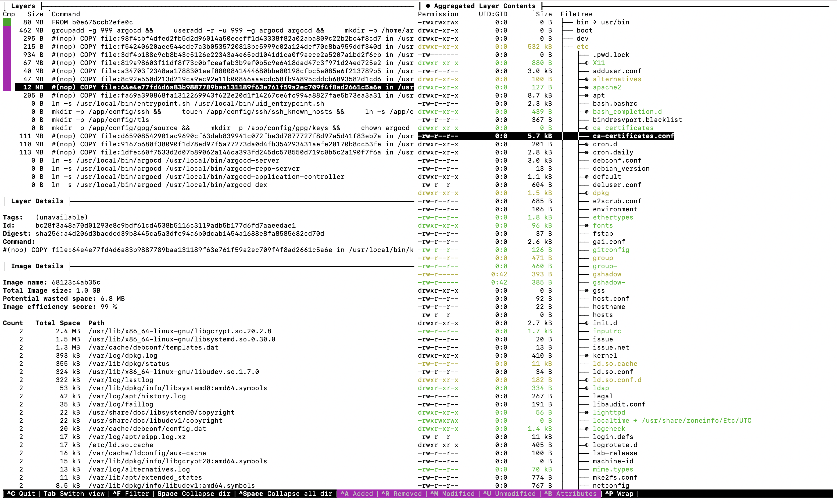Click the logrotate.d directory node icon
This screenshot has height=504, width=837.
click(x=586, y=445)
